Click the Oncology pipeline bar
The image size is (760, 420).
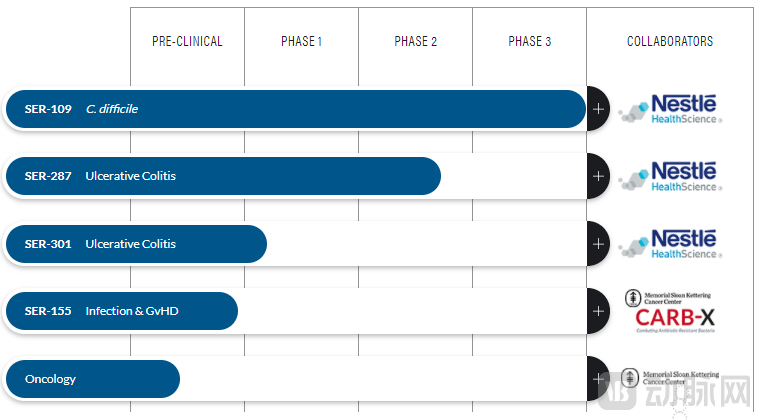coord(92,379)
